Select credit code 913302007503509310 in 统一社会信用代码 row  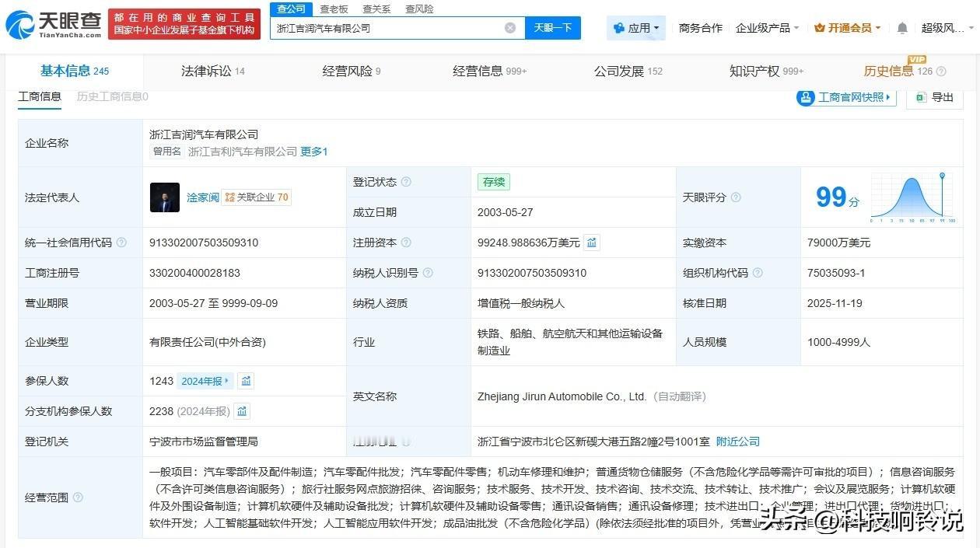204,243
